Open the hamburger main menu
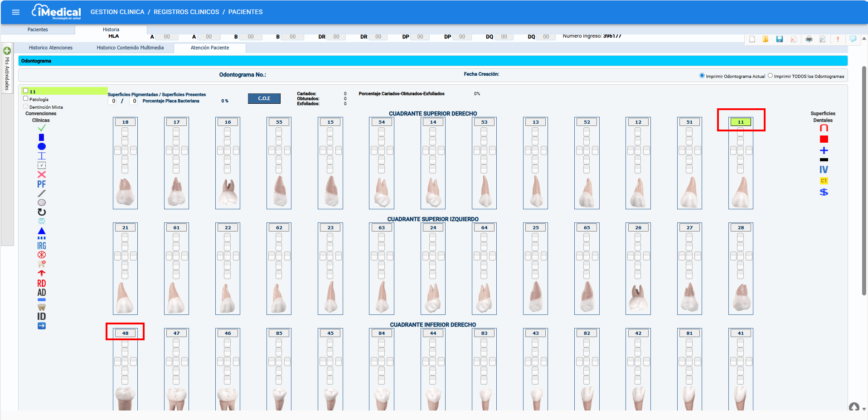The height and width of the screenshot is (420, 868). pyautogui.click(x=16, y=12)
